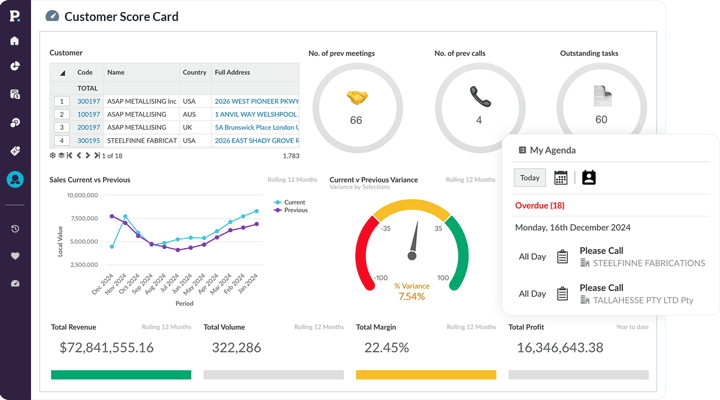
Task: Open the price tag sidebar icon
Action: pyautogui.click(x=15, y=151)
